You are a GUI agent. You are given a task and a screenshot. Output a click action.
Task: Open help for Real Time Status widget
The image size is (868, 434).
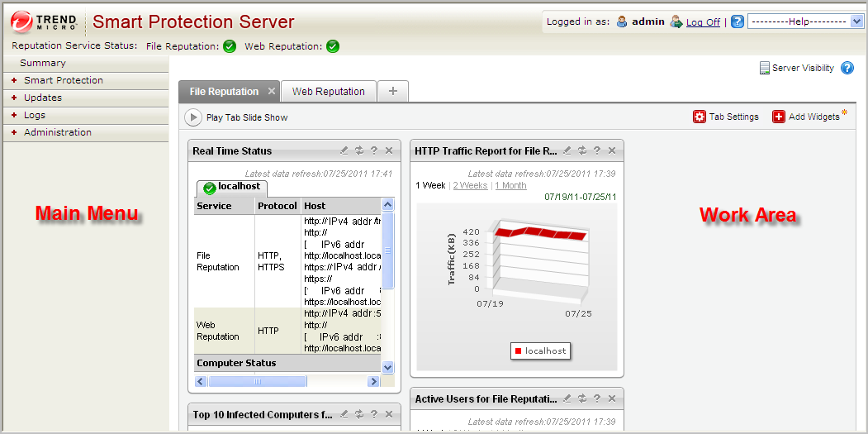point(374,150)
